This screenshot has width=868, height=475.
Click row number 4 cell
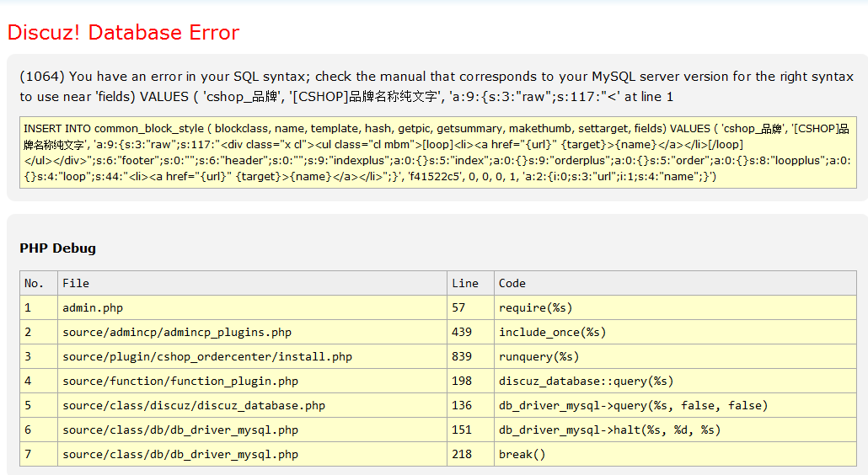point(39,381)
